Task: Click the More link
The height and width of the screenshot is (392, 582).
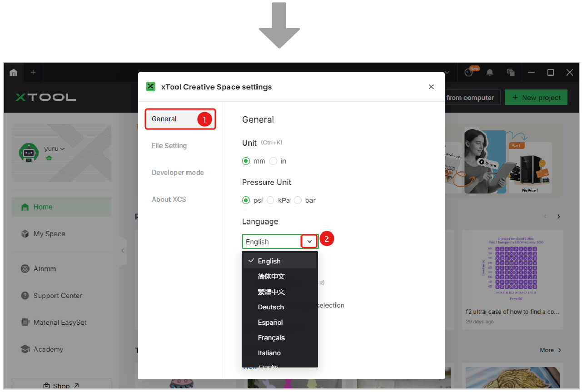Action: point(551,350)
